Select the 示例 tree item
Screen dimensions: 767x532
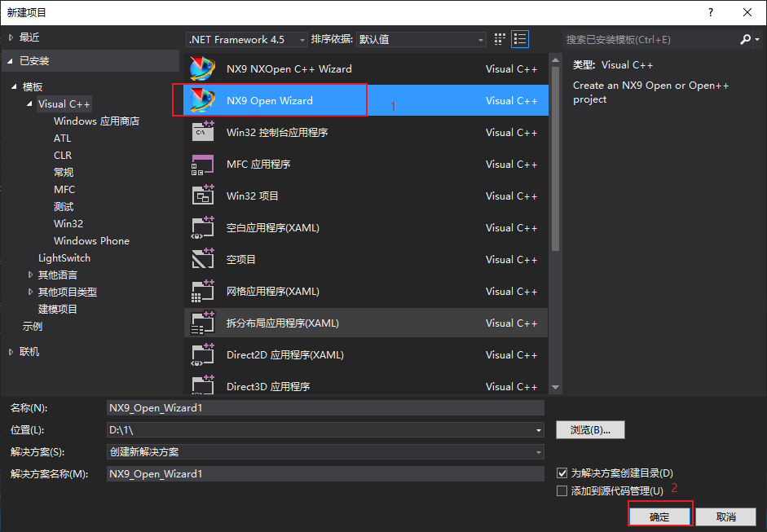[33, 326]
